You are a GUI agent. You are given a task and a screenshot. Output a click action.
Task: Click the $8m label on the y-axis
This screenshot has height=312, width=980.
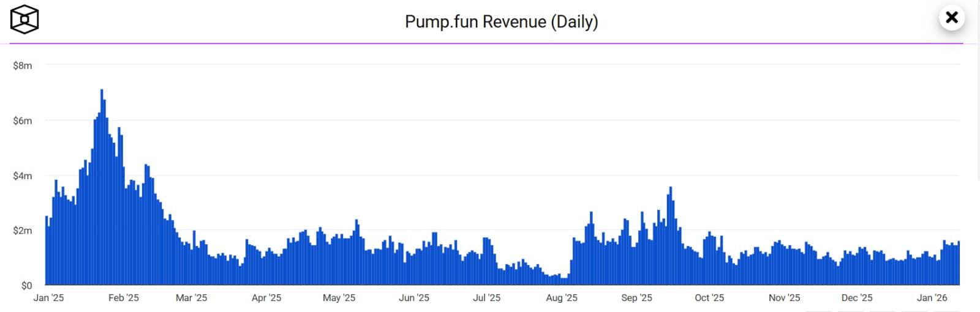[23, 65]
